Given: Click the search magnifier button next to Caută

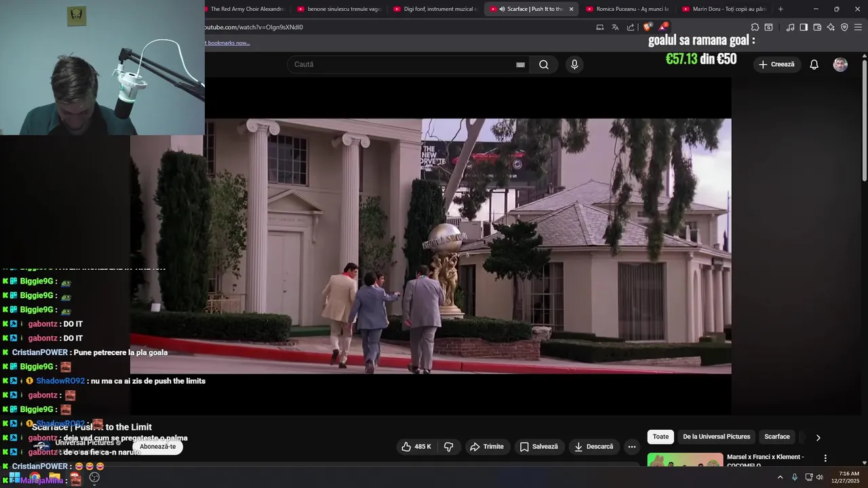Looking at the screenshot, I should click(544, 64).
